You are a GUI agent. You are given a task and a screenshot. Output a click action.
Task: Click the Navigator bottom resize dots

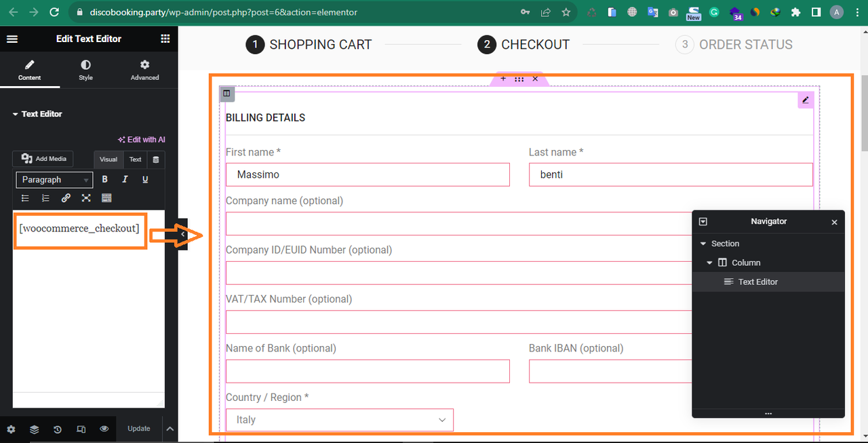(x=768, y=413)
